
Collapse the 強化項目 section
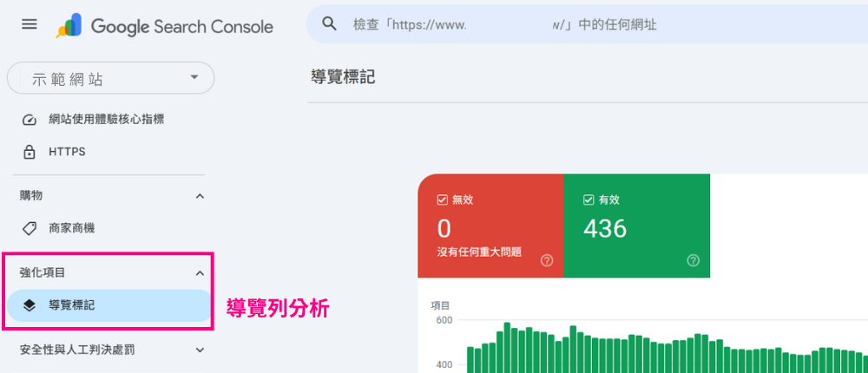pos(201,273)
